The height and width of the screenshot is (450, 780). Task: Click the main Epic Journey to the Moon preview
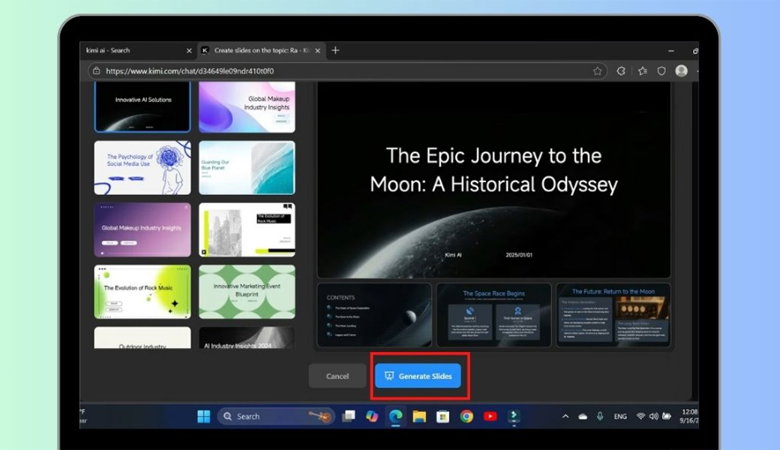coord(494,180)
